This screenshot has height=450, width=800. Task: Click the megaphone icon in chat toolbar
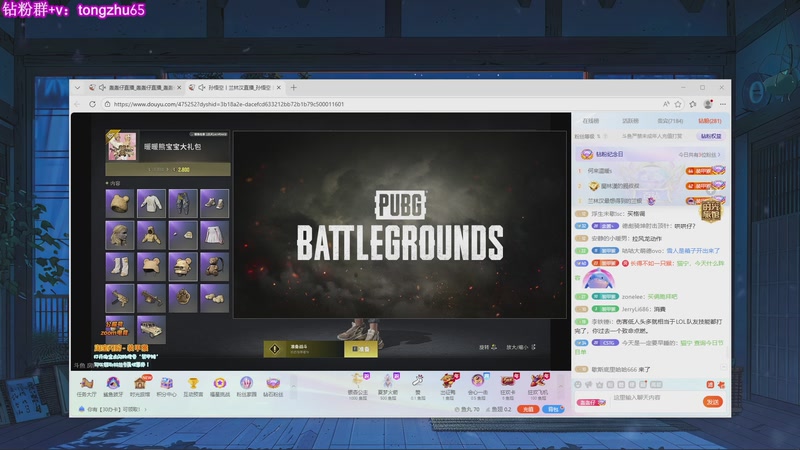click(x=589, y=385)
